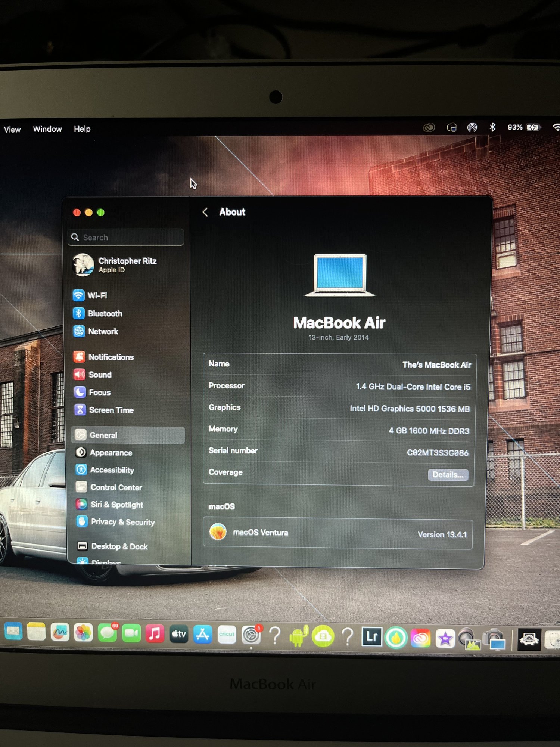Open Coverage Details button
The width and height of the screenshot is (560, 747).
tap(448, 475)
